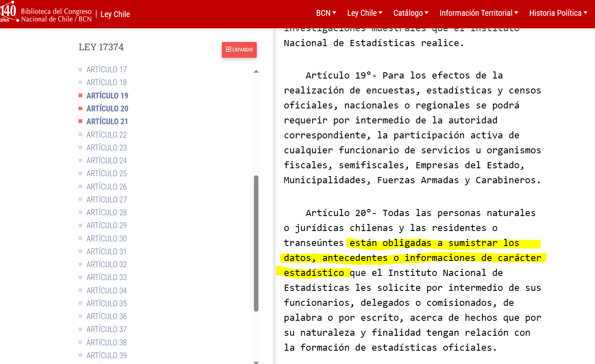The width and height of the screenshot is (595, 364).
Task: Click text 'Municipalidades, Fuerzas Armadas y Carabineros.'
Action: [x=412, y=180]
